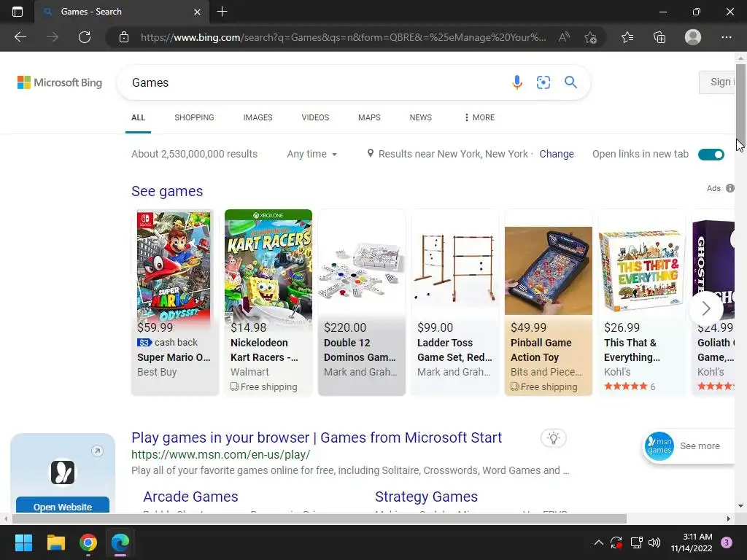Open Ladder Toss Game Set product

(455, 303)
